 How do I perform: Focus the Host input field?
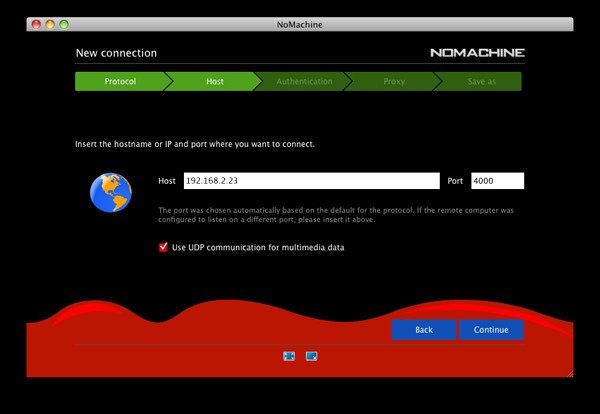click(311, 181)
